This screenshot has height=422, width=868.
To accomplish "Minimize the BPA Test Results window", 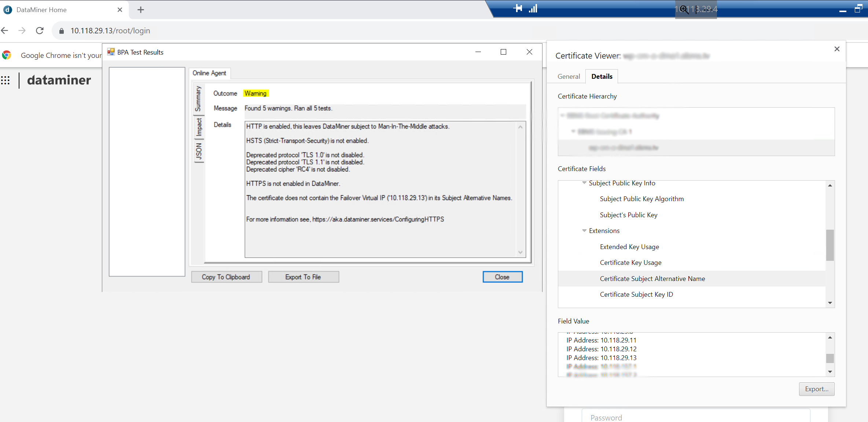I will coord(478,52).
